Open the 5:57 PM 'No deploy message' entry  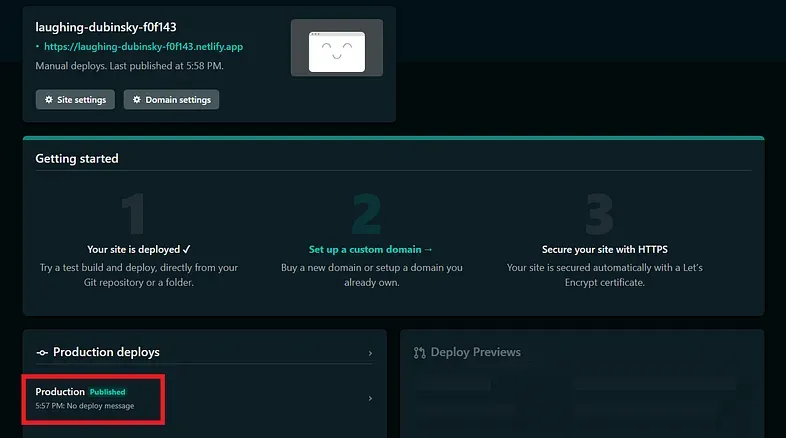pos(85,406)
